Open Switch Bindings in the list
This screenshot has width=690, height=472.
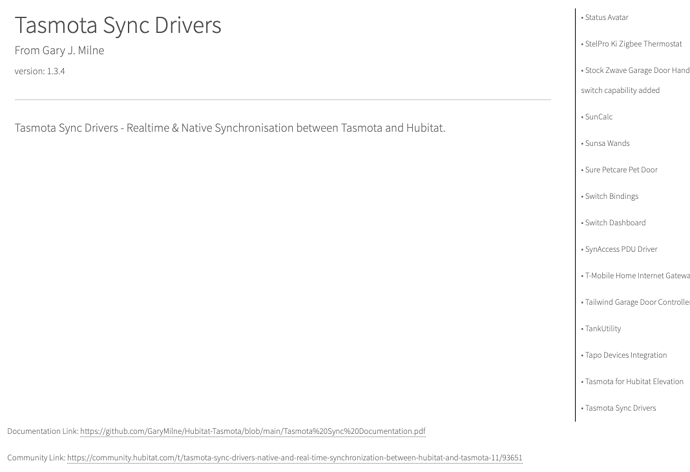pyautogui.click(x=611, y=196)
